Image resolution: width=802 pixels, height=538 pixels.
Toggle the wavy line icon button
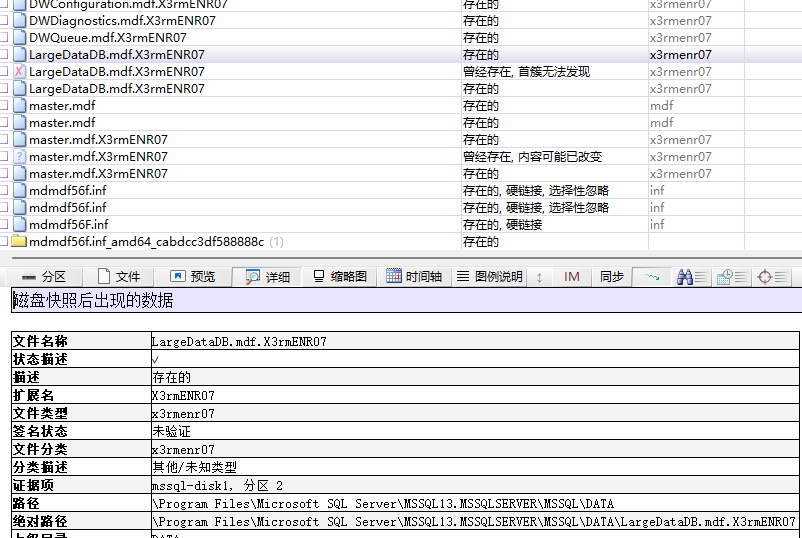651,277
